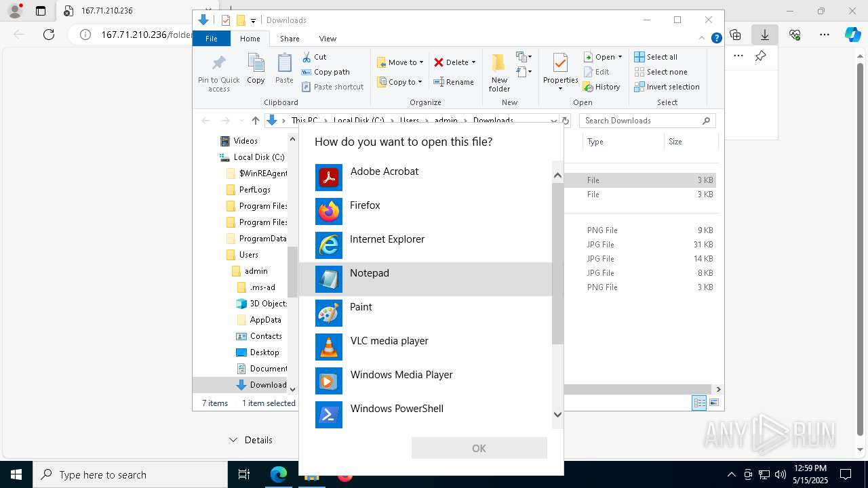
Task: Click the OK button in dialog
Action: 479,448
